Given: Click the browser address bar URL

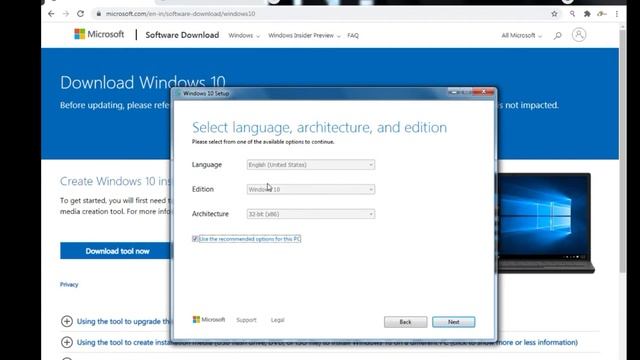Looking at the screenshot, I should pyautogui.click(x=180, y=14).
